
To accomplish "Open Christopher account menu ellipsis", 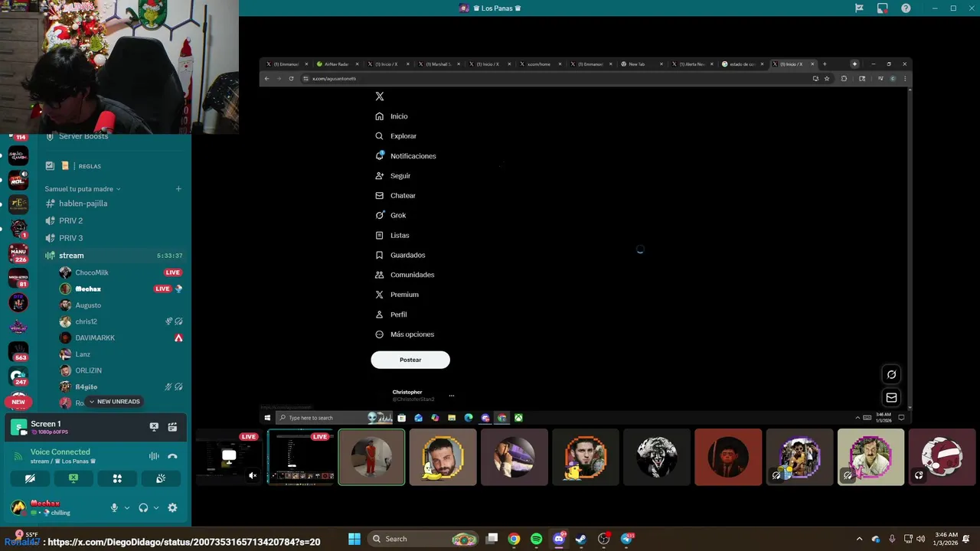I will coord(452,396).
